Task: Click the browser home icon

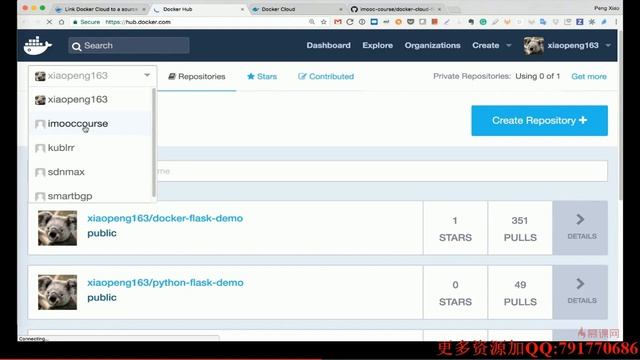Action: 61,22
